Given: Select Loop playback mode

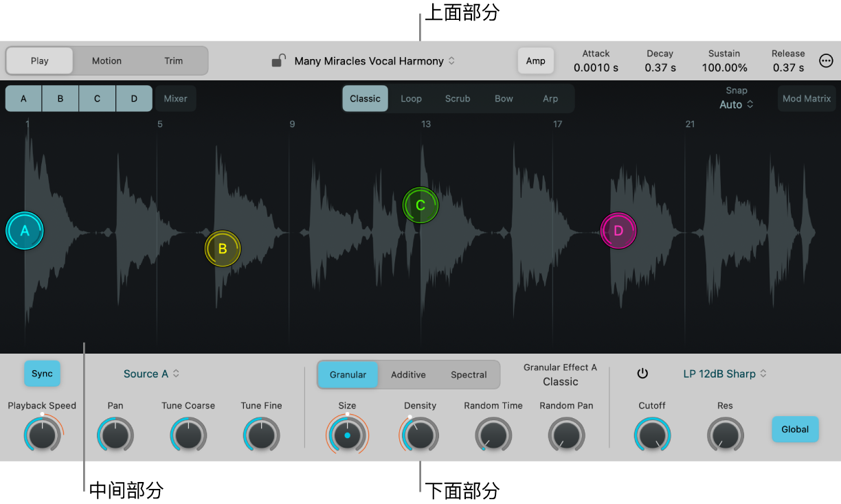Looking at the screenshot, I should coord(411,99).
